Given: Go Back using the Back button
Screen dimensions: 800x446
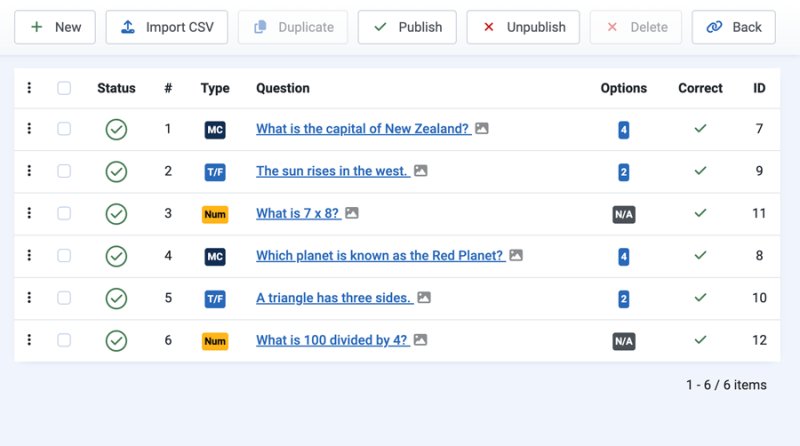Looking at the screenshot, I should (734, 27).
